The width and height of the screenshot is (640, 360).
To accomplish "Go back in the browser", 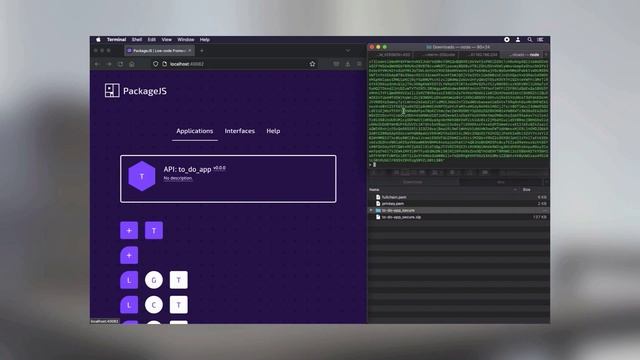I will coord(97,64).
